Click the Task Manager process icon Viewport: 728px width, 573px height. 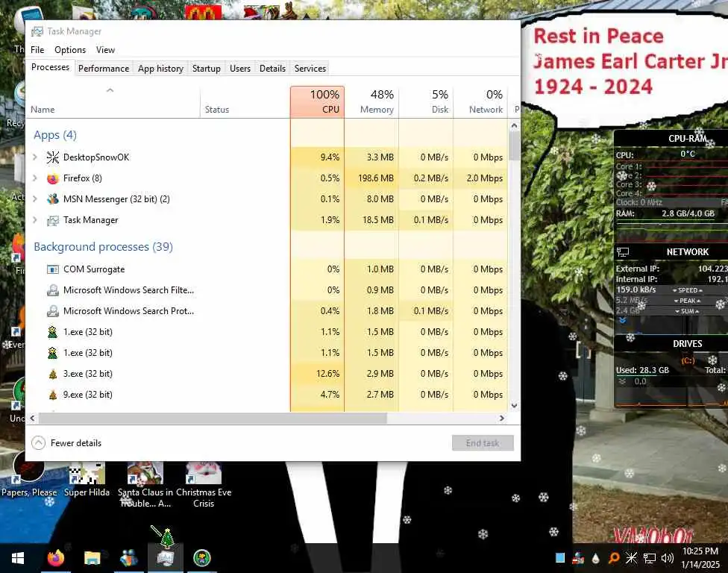(x=53, y=220)
